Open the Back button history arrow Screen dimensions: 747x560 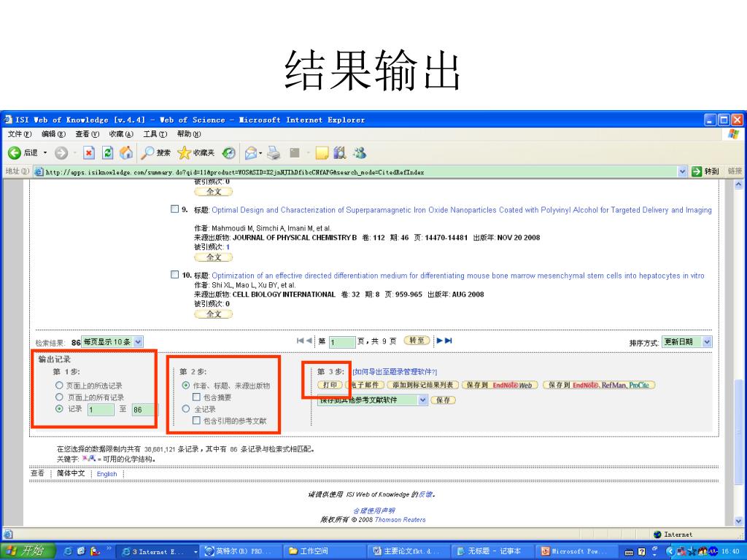click(x=45, y=153)
